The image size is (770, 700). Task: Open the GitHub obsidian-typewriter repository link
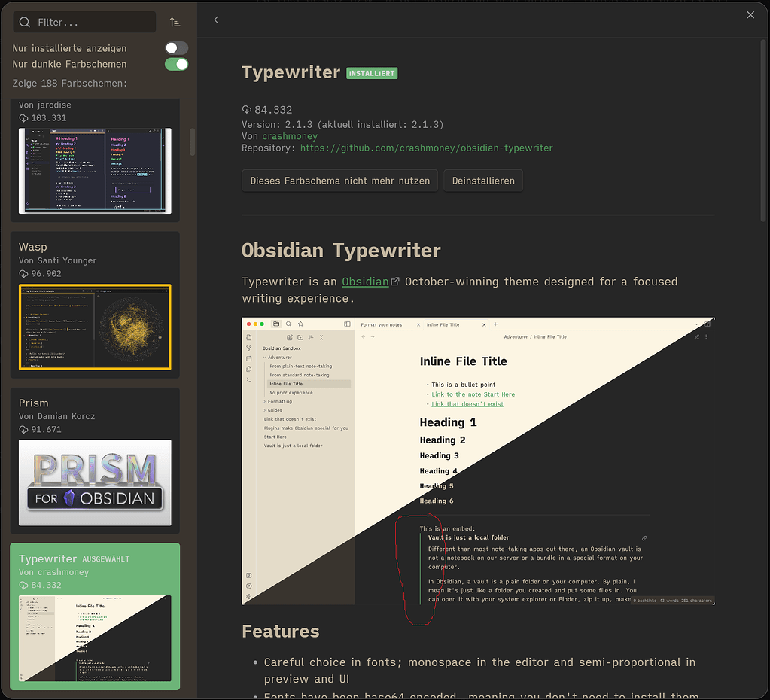point(426,148)
